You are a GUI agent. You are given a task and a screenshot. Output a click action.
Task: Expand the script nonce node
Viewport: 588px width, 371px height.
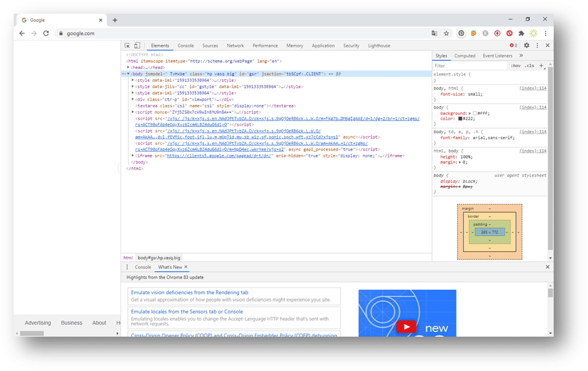(133, 112)
